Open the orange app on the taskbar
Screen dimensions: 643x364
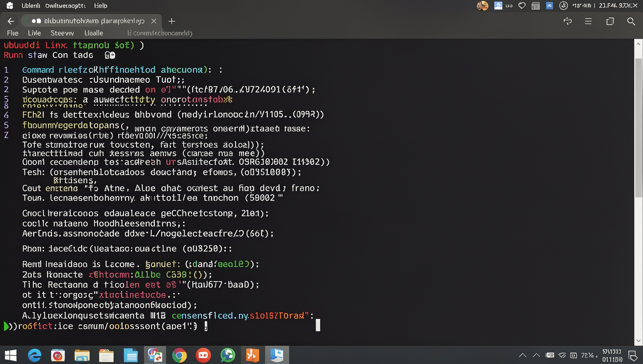(252, 356)
